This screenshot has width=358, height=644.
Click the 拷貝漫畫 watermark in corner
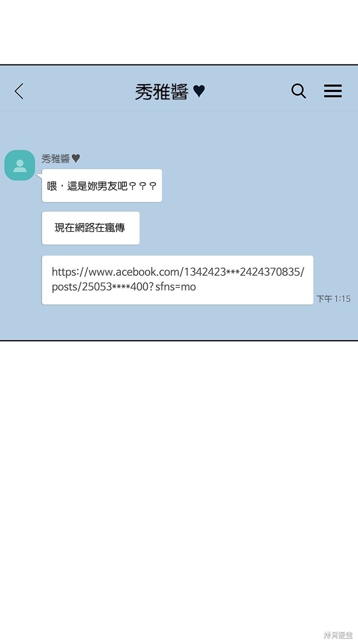click(338, 635)
